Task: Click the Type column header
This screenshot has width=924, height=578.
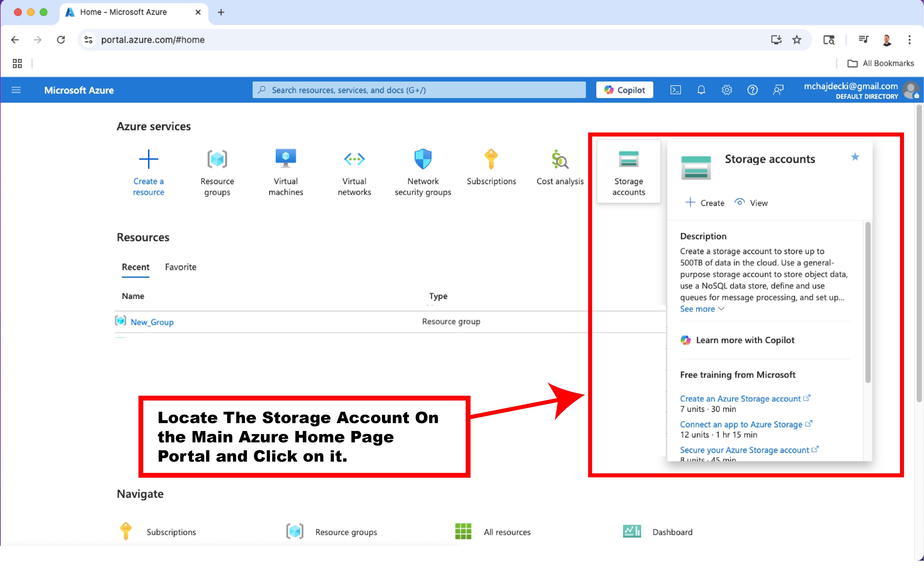Action: [x=438, y=296]
